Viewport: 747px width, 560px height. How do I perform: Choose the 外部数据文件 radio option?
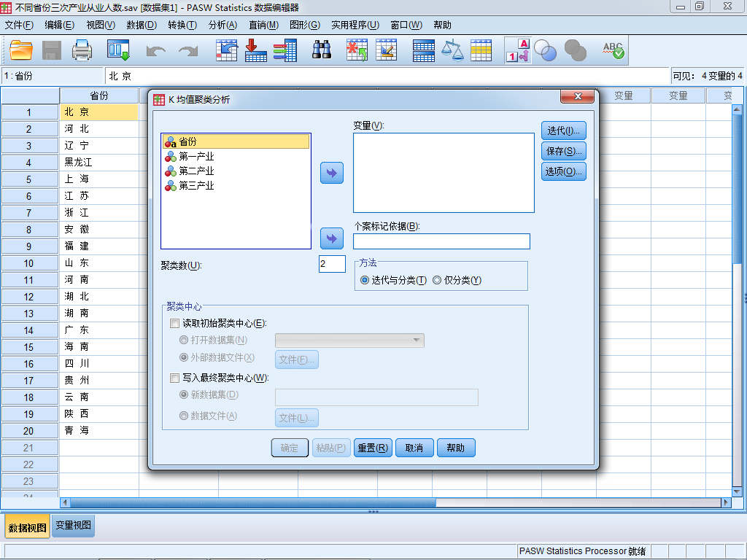[183, 357]
